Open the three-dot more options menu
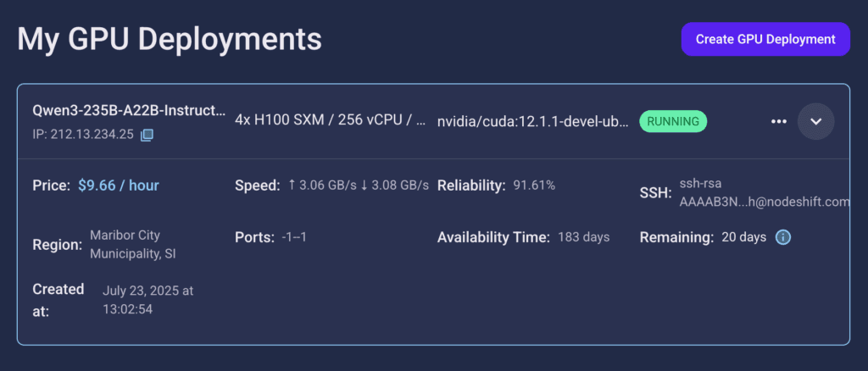Viewport: 868px width, 371px height. (x=779, y=122)
